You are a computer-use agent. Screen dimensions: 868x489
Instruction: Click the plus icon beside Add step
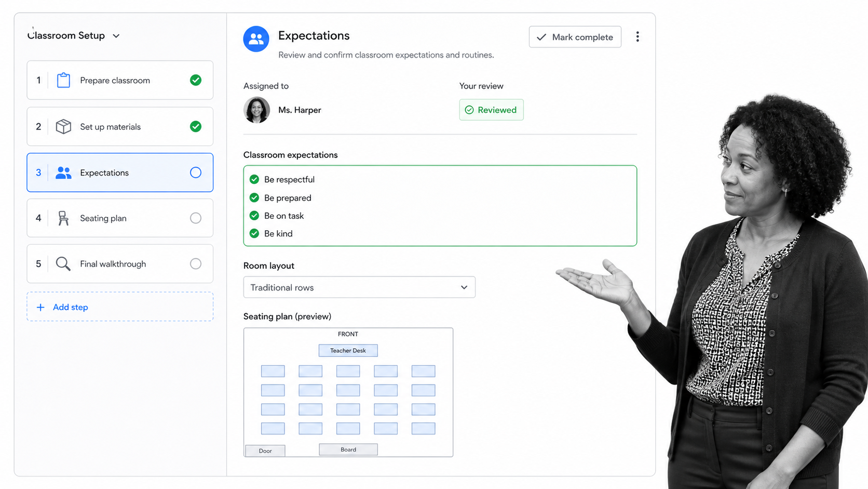[x=40, y=307]
